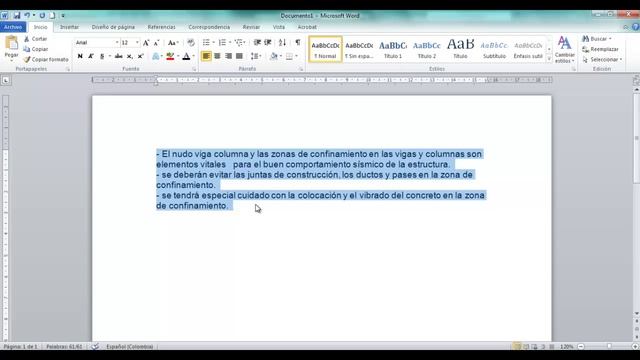Apply Subtítulo style
The width and height of the screenshot is (640, 360).
point(494,49)
